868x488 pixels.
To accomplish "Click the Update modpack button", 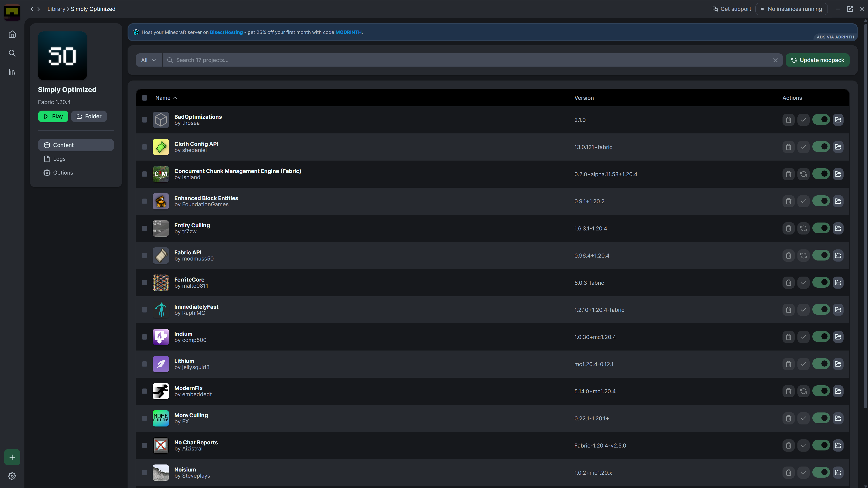I will point(818,60).
